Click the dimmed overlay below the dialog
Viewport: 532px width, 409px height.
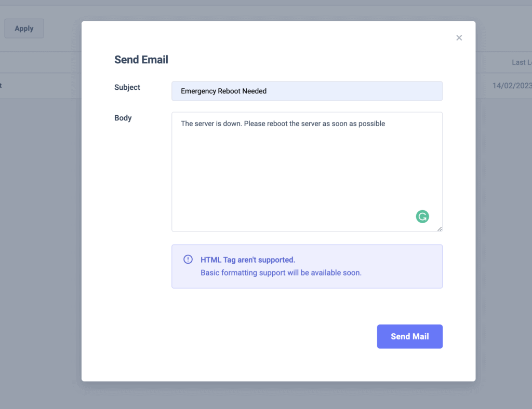click(278, 396)
